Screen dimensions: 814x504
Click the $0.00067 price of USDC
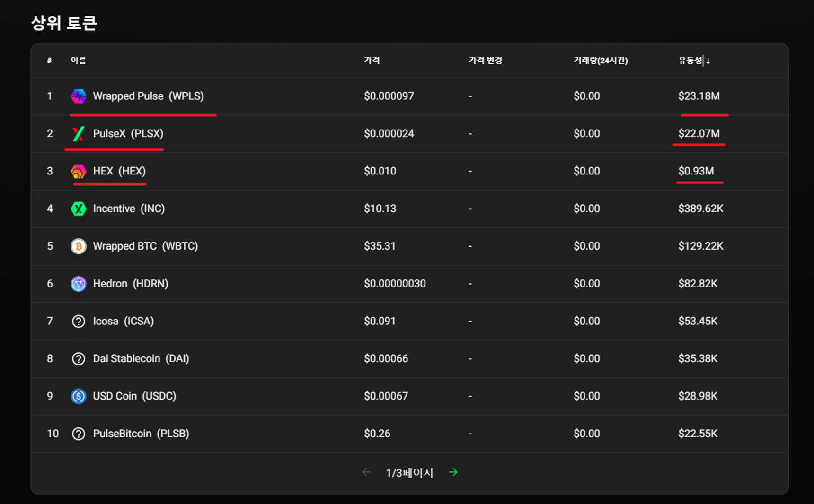[386, 396]
